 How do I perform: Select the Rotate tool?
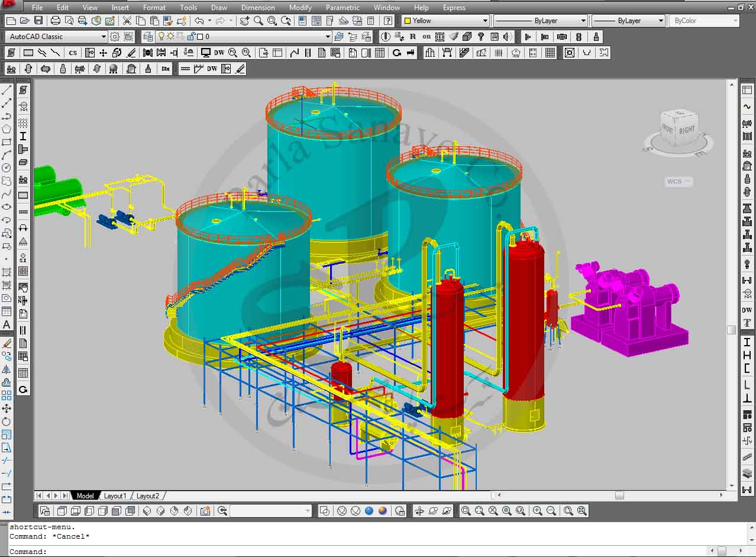(7, 421)
